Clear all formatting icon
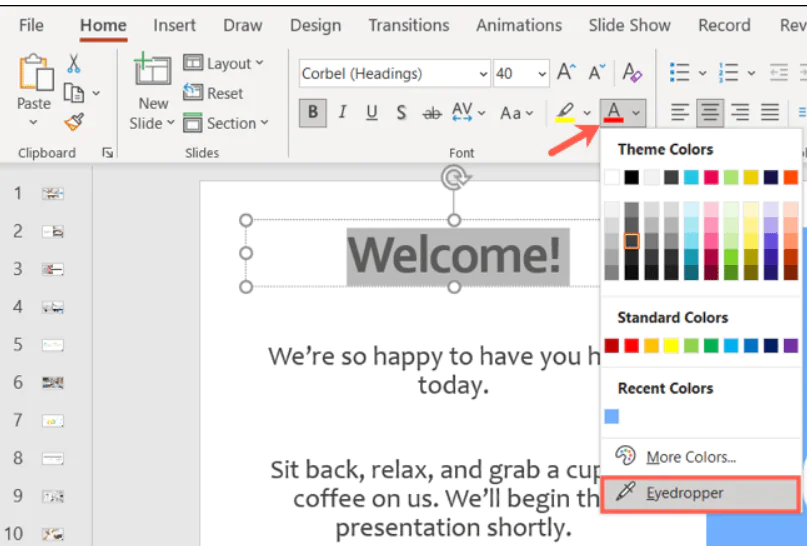The width and height of the screenshot is (807, 546). (632, 73)
